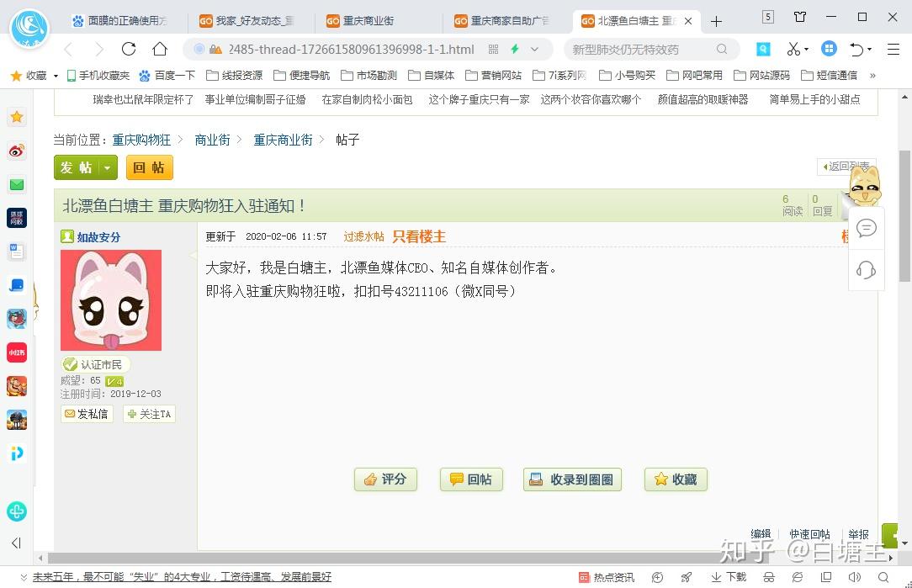The image size is (912, 588).
Task: Open the green mail sidebar icon
Action: coord(17,185)
